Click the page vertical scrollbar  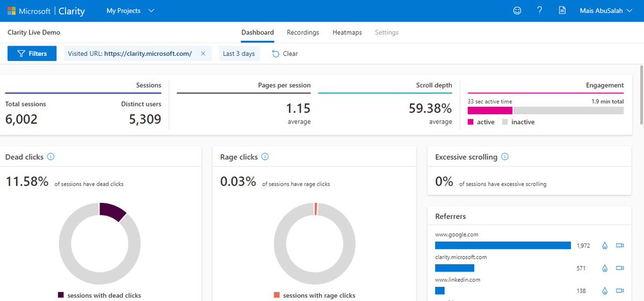[641, 95]
